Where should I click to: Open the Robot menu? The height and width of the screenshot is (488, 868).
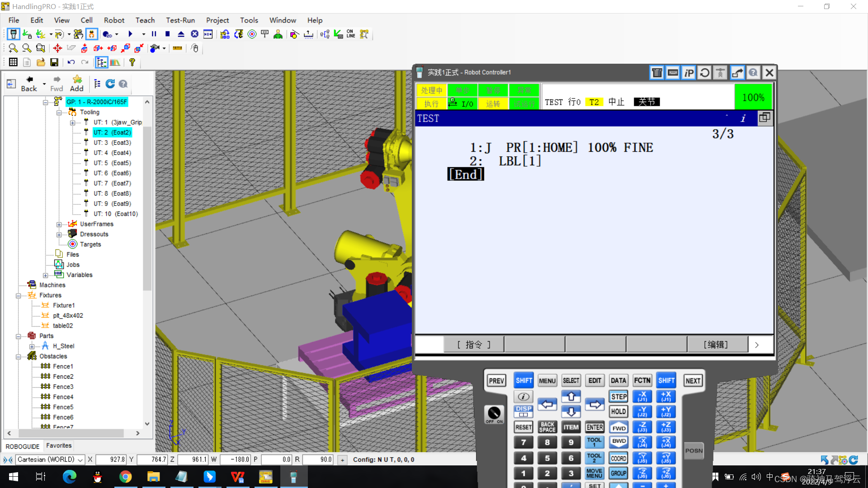114,20
